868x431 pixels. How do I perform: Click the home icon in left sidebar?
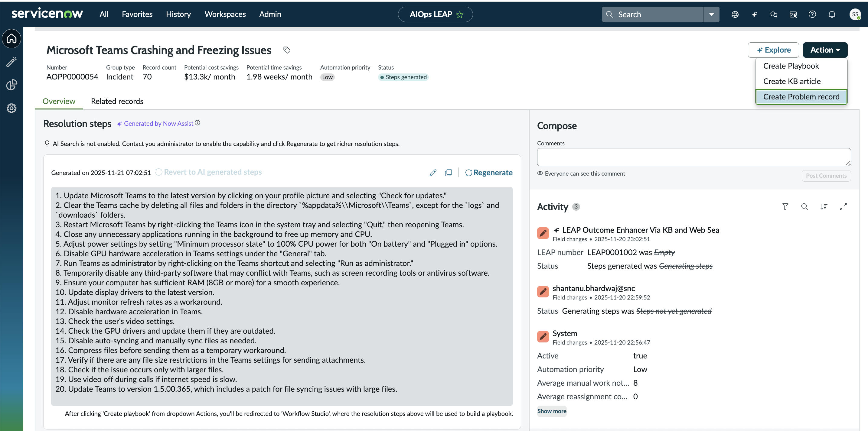pyautogui.click(x=11, y=39)
